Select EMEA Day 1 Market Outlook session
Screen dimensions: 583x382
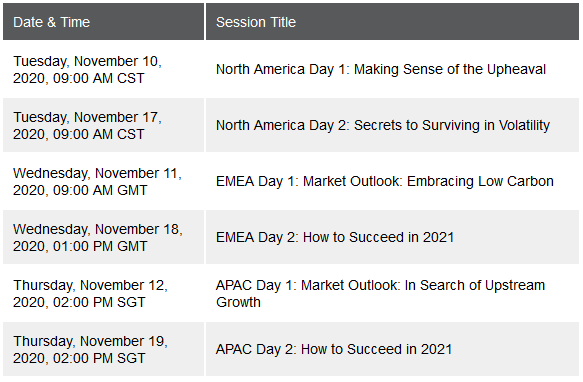click(x=384, y=182)
